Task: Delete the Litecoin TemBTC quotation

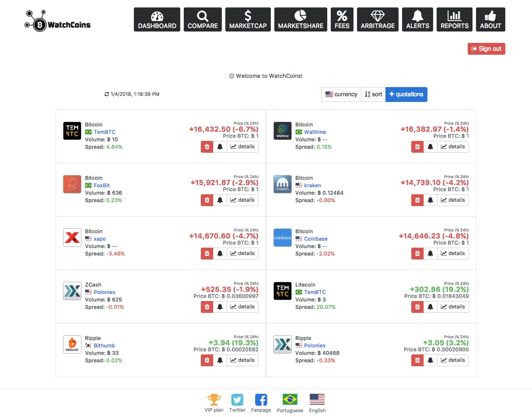Action: click(417, 307)
